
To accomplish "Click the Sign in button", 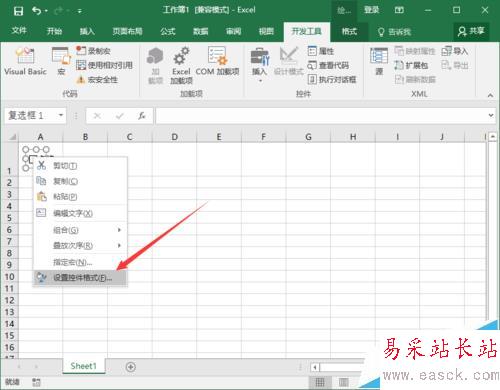I will (371, 10).
